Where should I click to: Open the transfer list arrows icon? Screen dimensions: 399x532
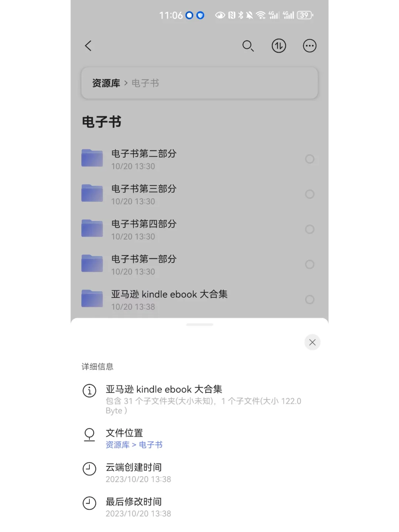[x=279, y=46]
